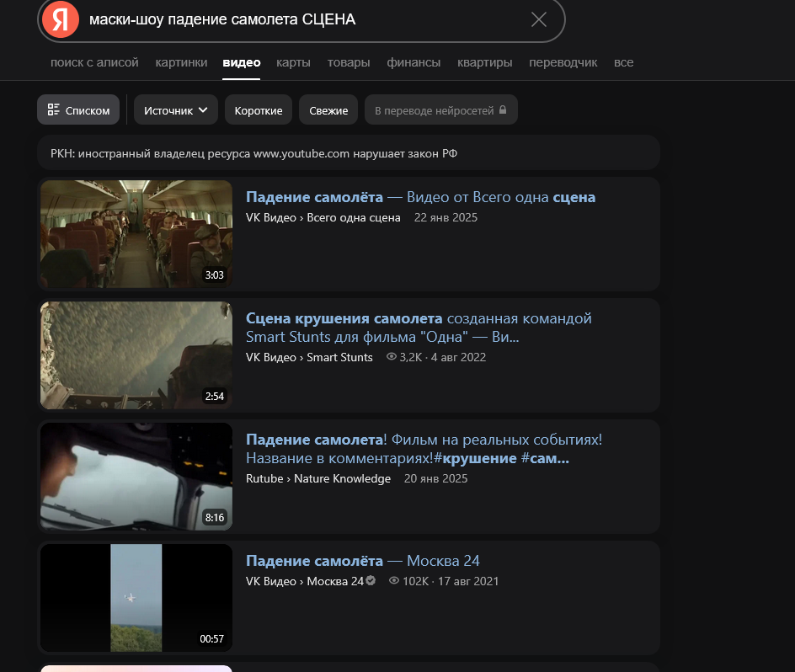795x672 pixels.
Task: Open the 'поиск с алисой' tab
Action: pos(94,62)
